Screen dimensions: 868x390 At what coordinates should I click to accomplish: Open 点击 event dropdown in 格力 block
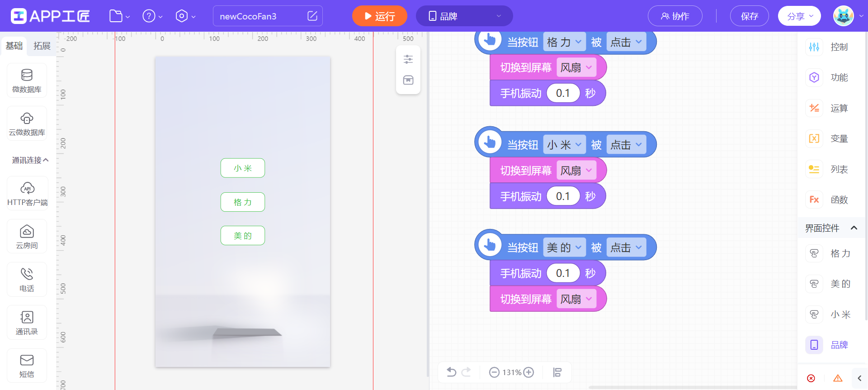626,42
